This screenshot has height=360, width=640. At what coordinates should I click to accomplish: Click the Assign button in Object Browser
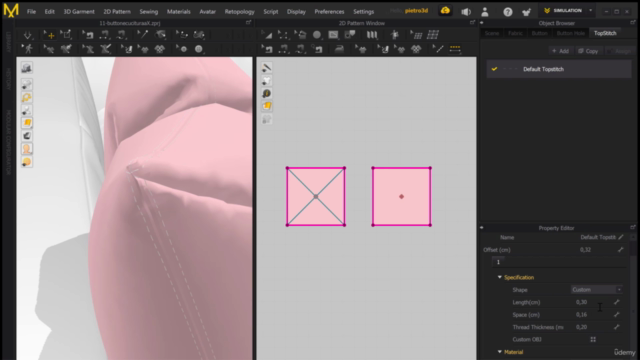coord(619,51)
